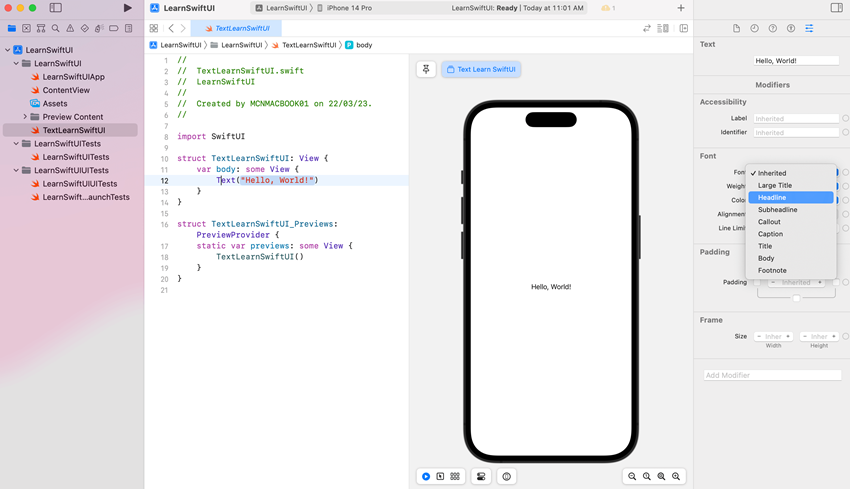Click the frame Width size field
850x489 pixels.
(774, 337)
